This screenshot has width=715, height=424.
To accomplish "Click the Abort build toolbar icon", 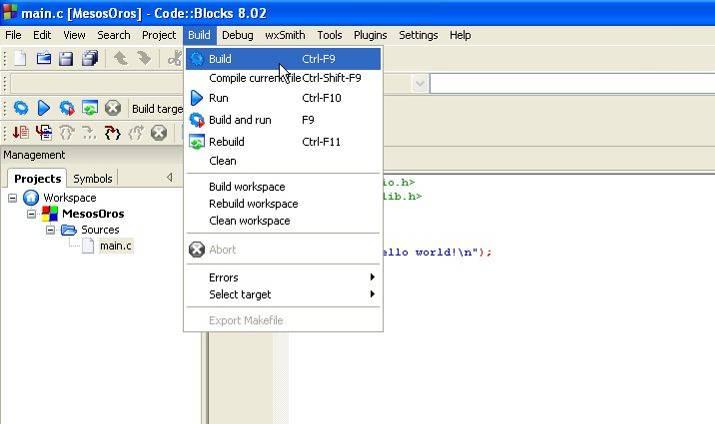I will point(113,108).
